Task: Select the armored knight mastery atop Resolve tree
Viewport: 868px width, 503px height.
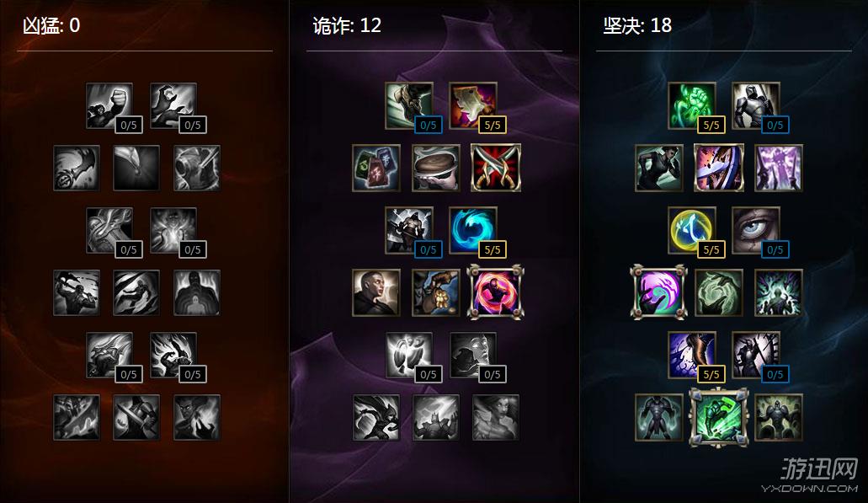Action: point(756,106)
